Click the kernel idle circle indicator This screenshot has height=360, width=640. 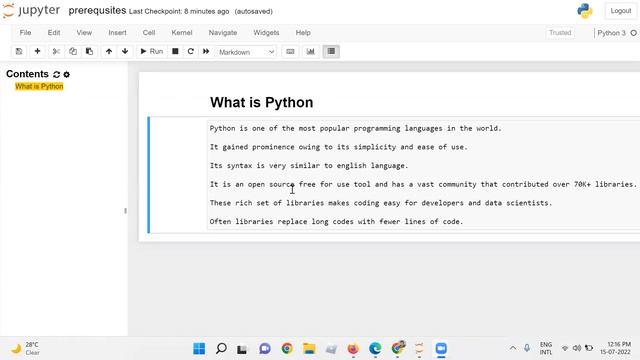633,33
